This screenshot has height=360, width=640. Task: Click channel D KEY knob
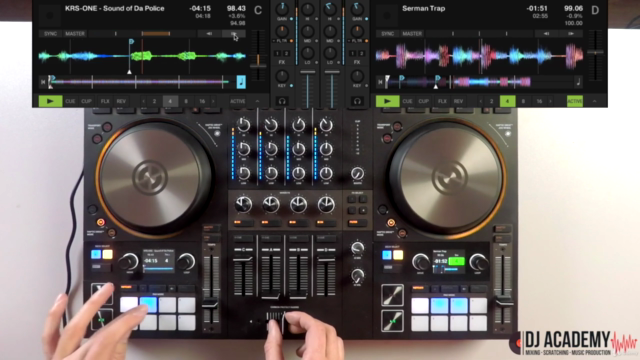(357, 76)
